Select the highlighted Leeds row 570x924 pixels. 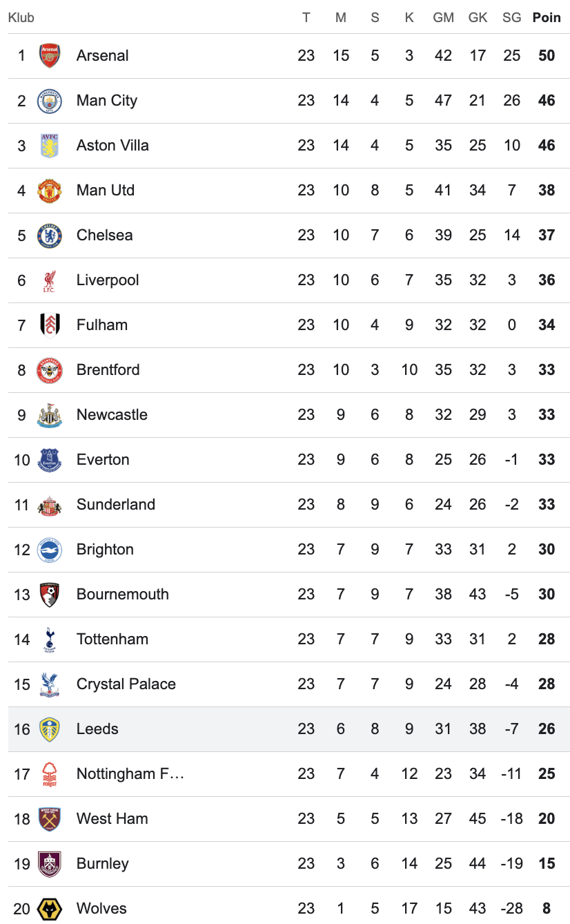pos(288,729)
